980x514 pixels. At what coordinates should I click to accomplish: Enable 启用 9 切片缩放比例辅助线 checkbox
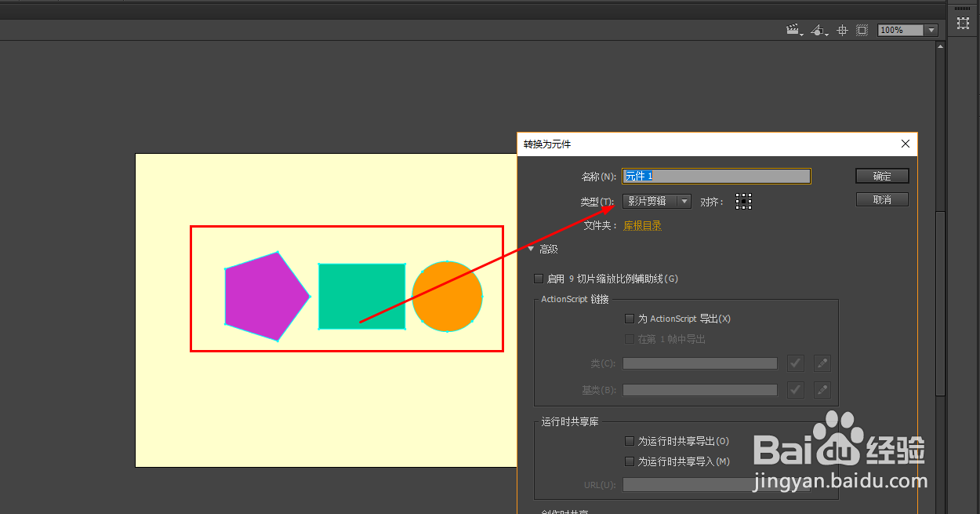pos(539,279)
